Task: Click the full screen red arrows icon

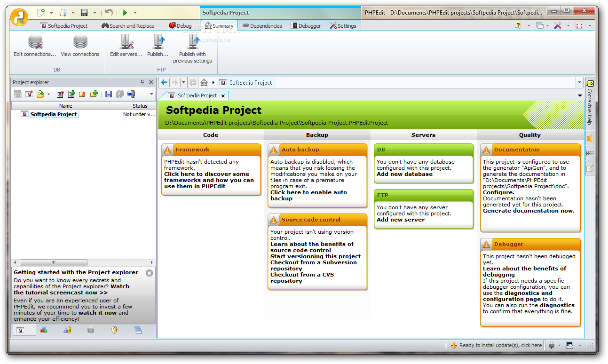Action: [x=579, y=25]
